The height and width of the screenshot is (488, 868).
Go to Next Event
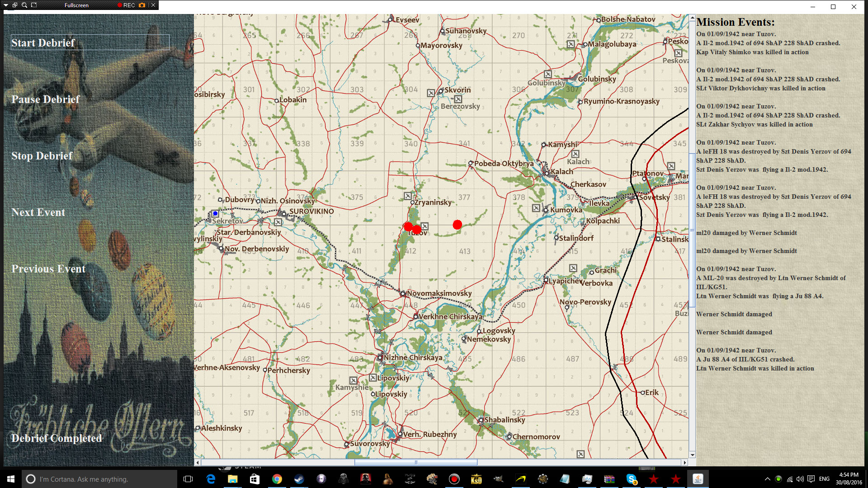38,212
